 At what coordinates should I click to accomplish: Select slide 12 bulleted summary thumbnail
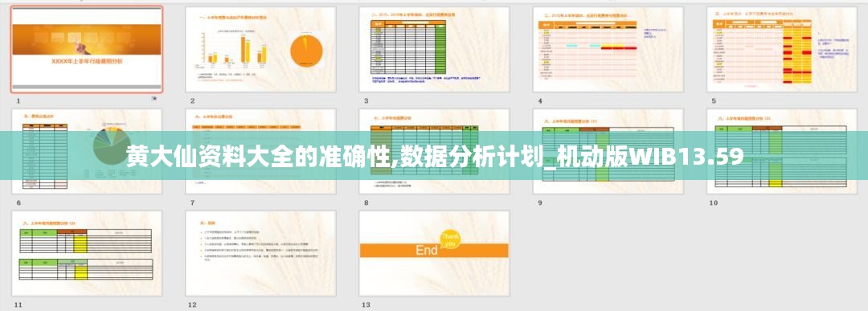coord(260,253)
